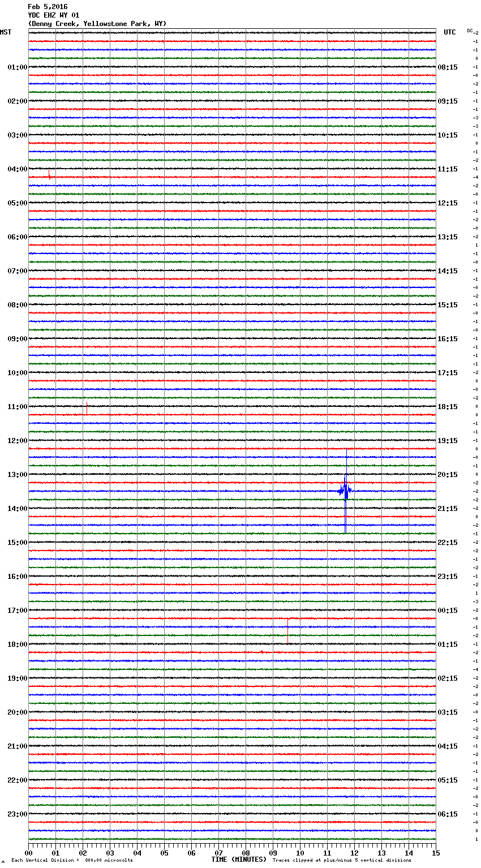
Task: Click the 15:15 UTC time label
Action: coord(448,305)
